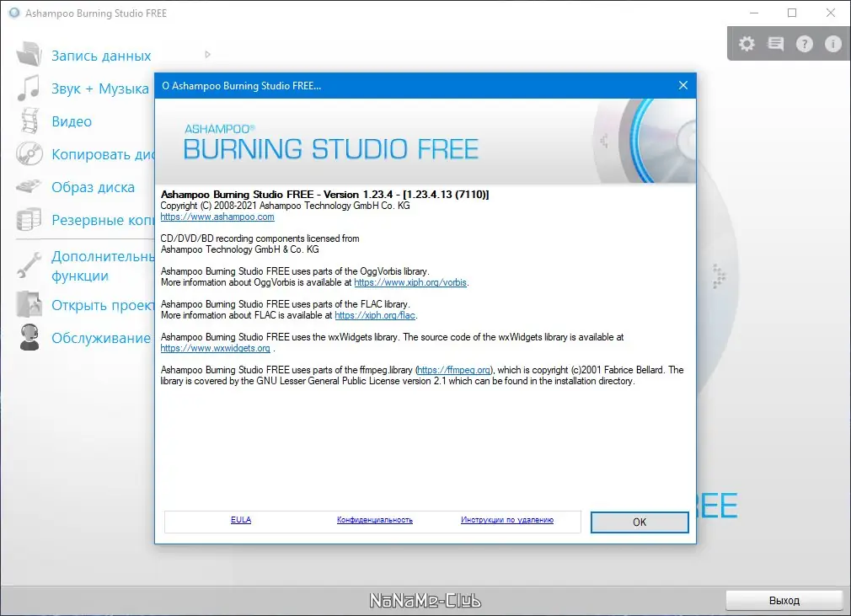Expand the arrow next to Запись данных
The height and width of the screenshot is (616, 851).
(x=207, y=54)
